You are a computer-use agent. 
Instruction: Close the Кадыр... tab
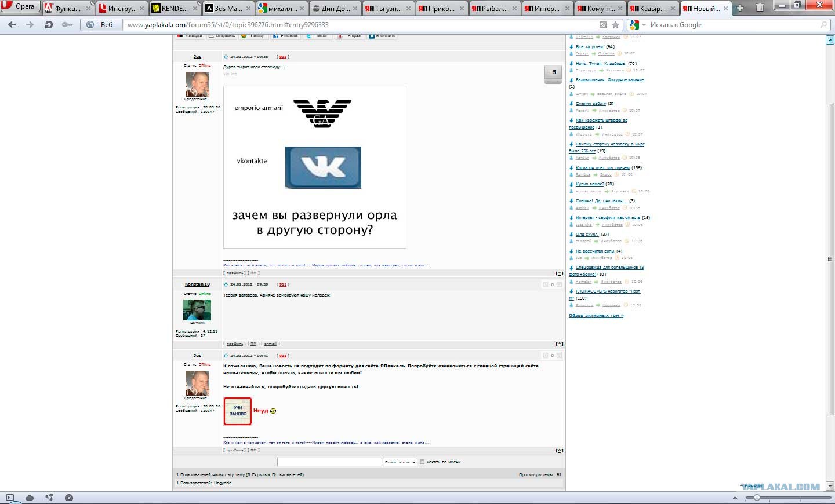(x=673, y=9)
